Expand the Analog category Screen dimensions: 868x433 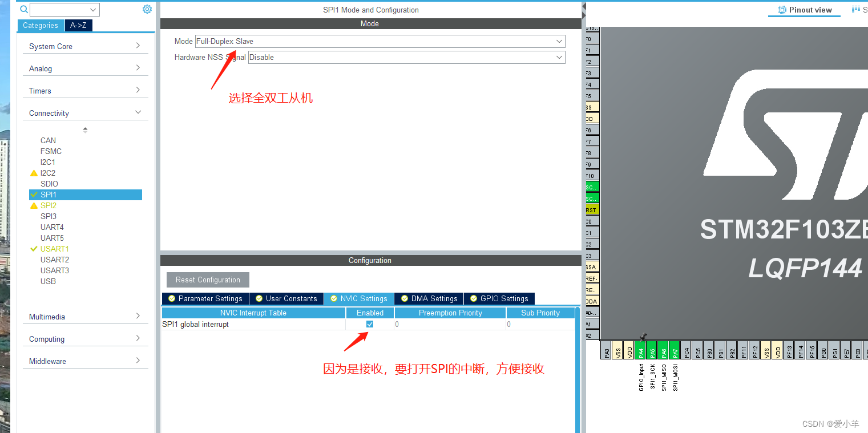click(85, 68)
